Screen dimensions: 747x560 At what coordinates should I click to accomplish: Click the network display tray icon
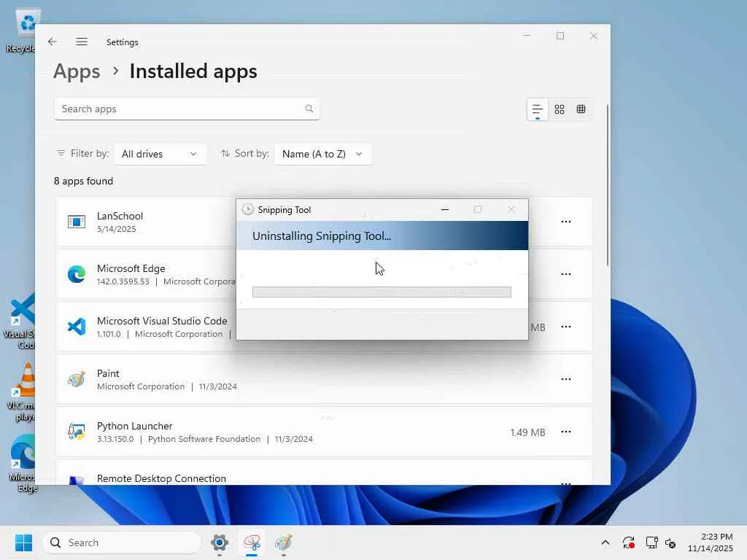coord(651,542)
